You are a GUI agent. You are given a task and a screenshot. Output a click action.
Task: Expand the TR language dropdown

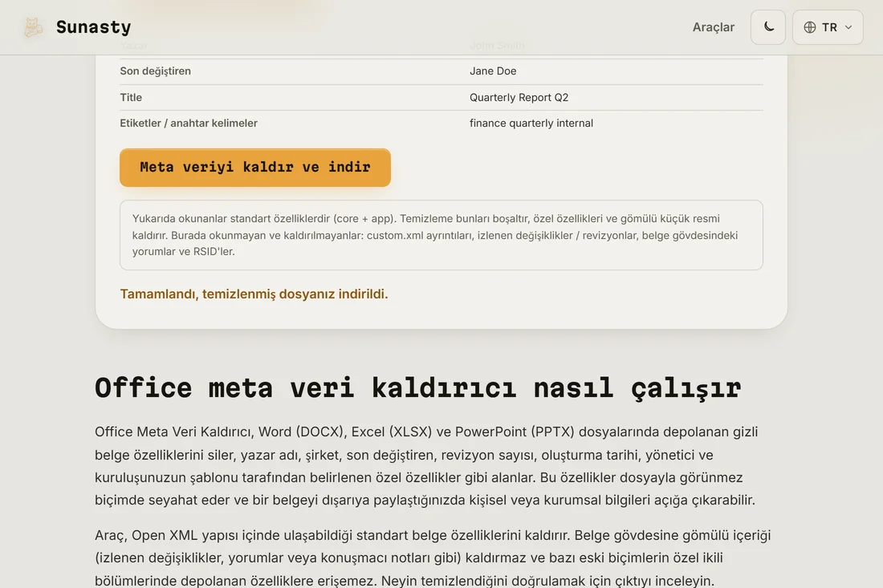(x=828, y=27)
